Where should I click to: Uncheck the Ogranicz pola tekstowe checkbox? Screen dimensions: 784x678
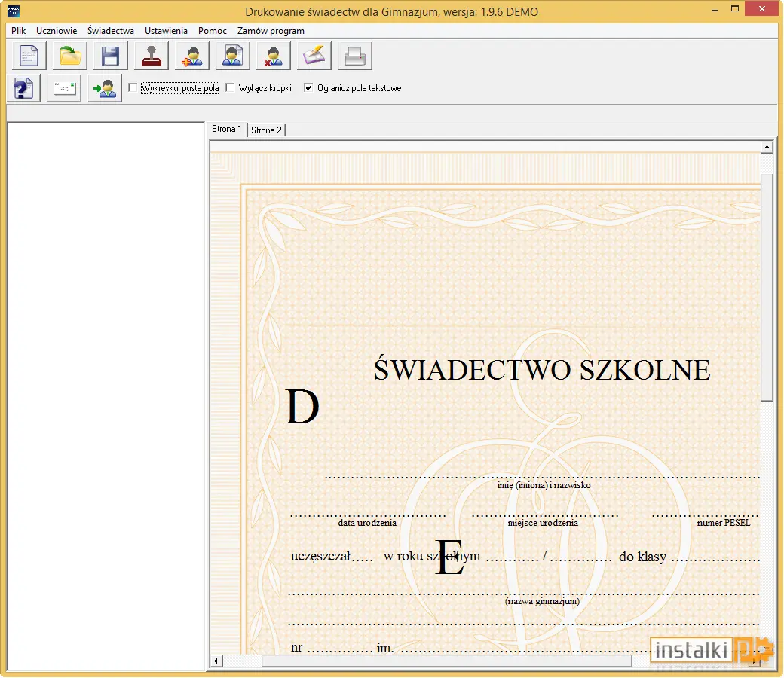click(x=308, y=88)
